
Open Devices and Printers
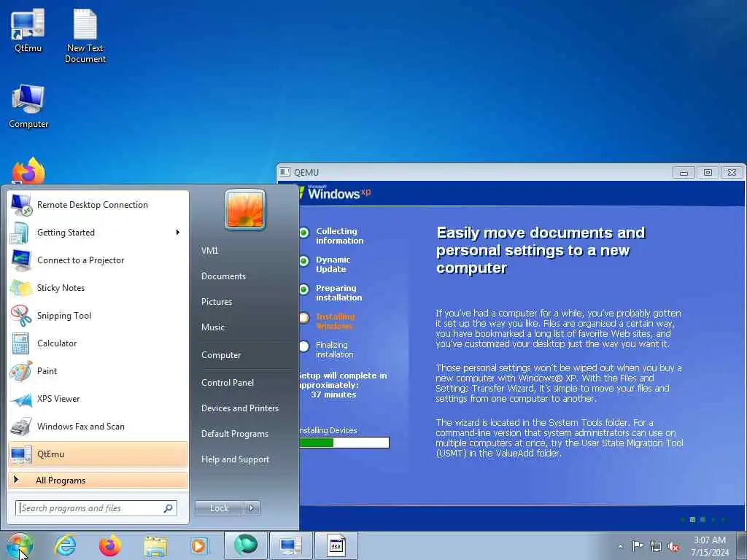[239, 408]
